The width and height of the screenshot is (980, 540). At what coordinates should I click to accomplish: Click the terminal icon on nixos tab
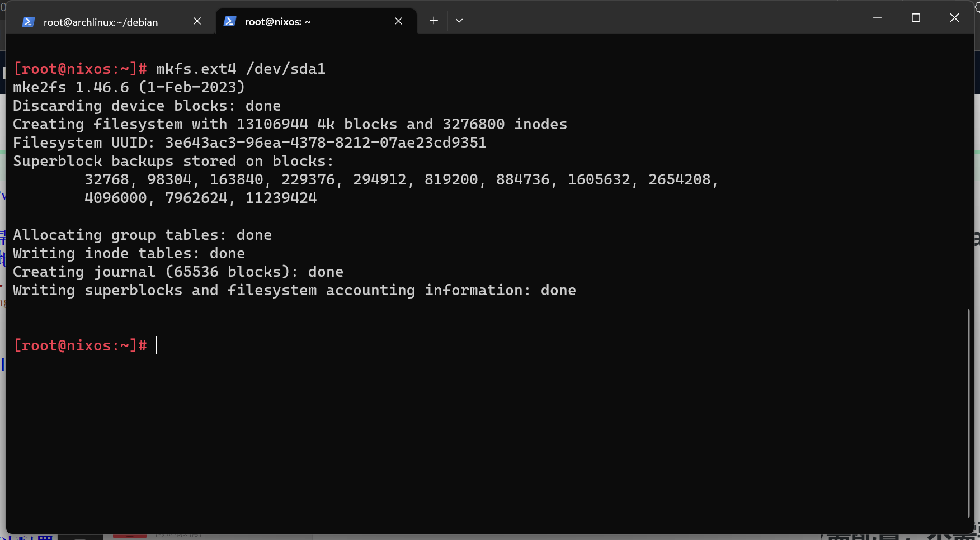coord(229,21)
